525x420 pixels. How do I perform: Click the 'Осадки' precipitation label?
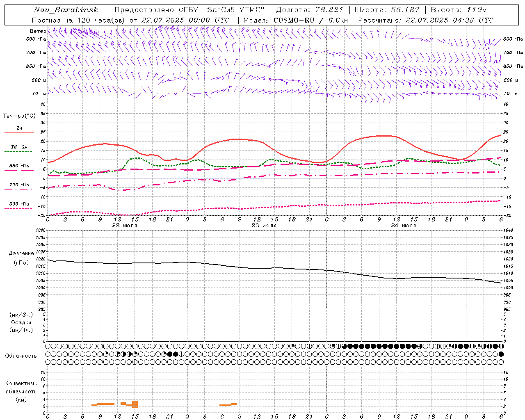coord(21,322)
